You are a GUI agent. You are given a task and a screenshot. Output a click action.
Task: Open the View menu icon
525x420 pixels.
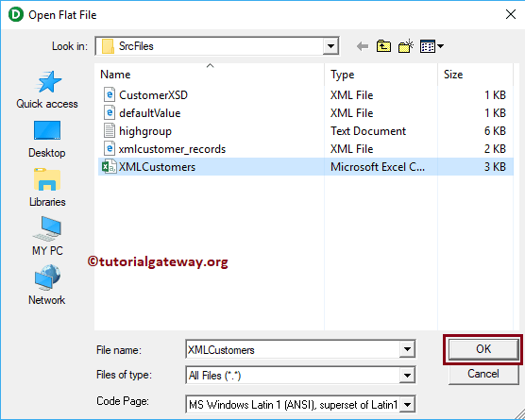pos(428,46)
